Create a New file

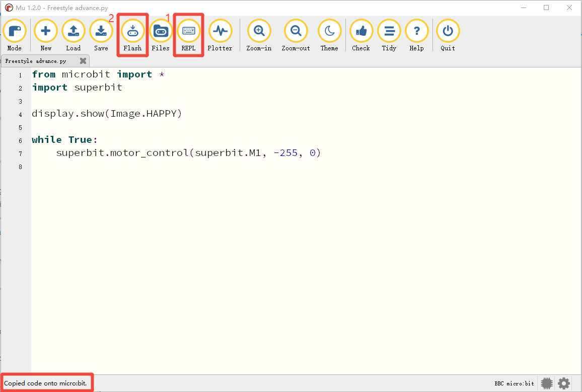coord(46,36)
